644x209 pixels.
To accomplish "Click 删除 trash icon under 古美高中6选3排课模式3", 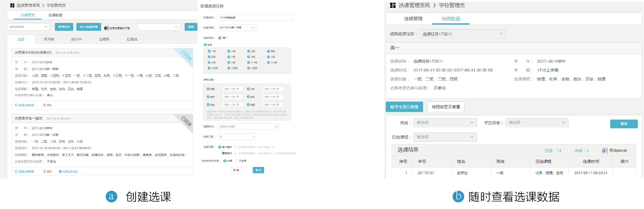I will click(x=44, y=105).
